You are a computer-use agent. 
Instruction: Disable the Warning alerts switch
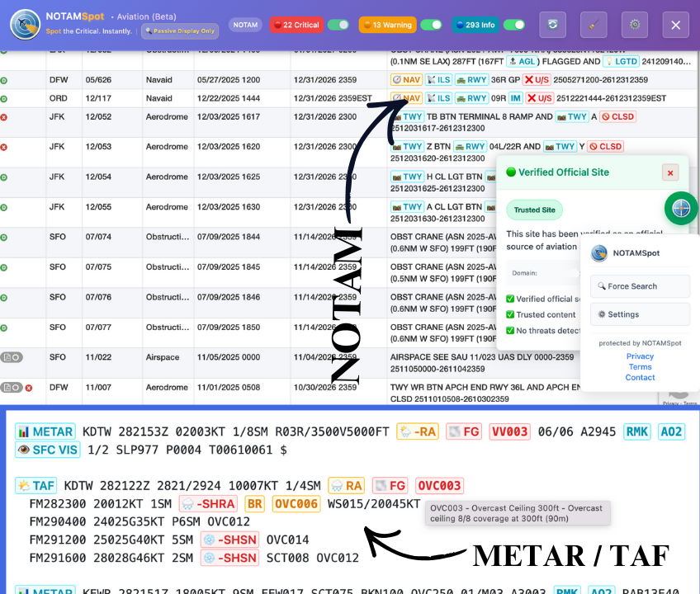pyautogui.click(x=431, y=25)
